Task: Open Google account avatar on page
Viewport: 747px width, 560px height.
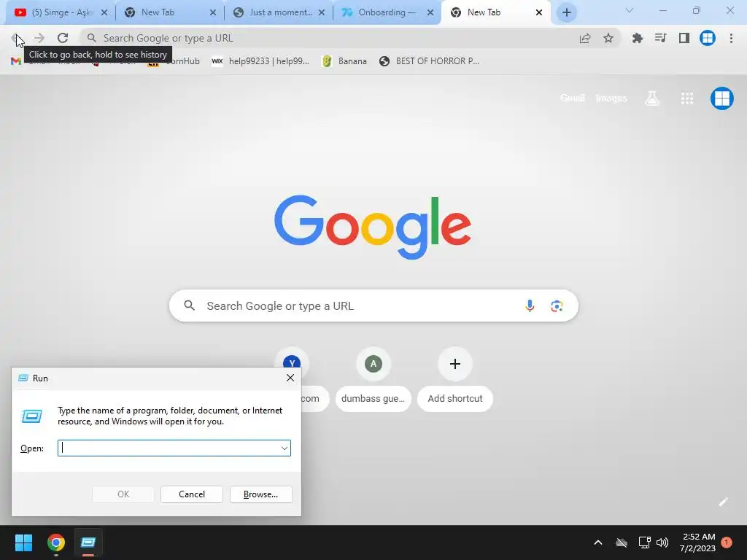Action: tap(722, 98)
